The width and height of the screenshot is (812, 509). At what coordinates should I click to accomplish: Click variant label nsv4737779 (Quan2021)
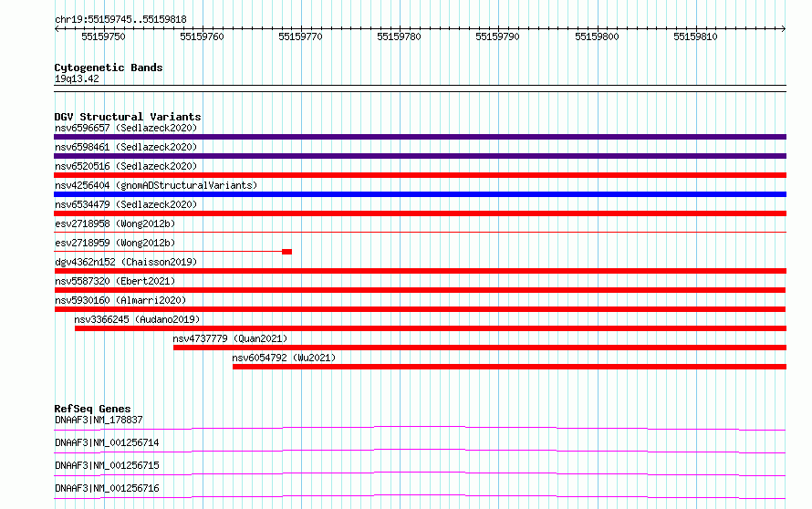tap(230, 338)
